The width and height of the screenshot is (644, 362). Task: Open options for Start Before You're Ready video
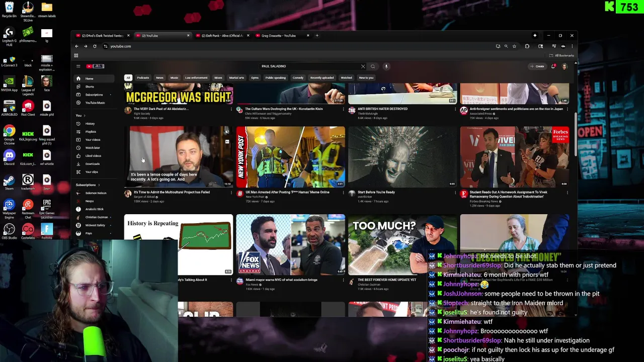click(455, 193)
